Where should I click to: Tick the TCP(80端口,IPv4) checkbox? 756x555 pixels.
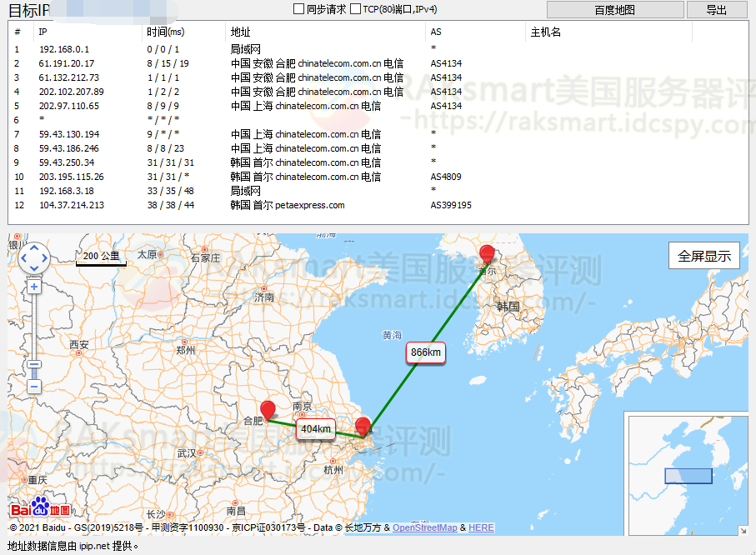tap(355, 9)
